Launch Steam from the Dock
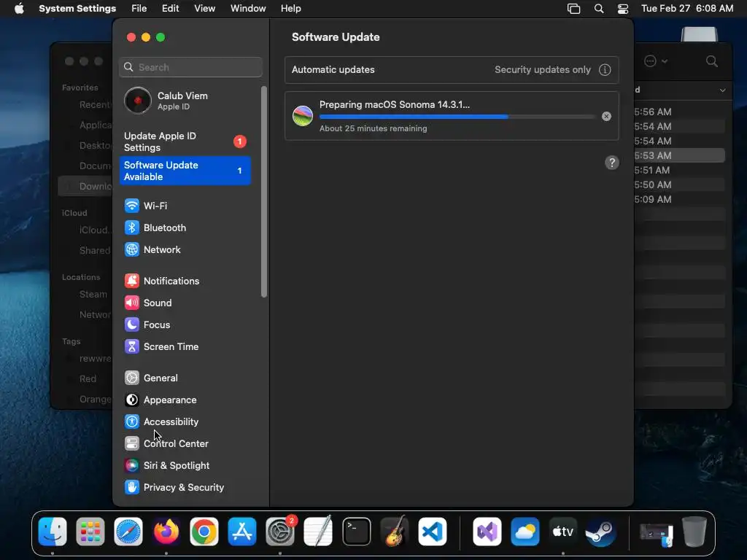Screen dimensions: 747x560 click(601, 532)
